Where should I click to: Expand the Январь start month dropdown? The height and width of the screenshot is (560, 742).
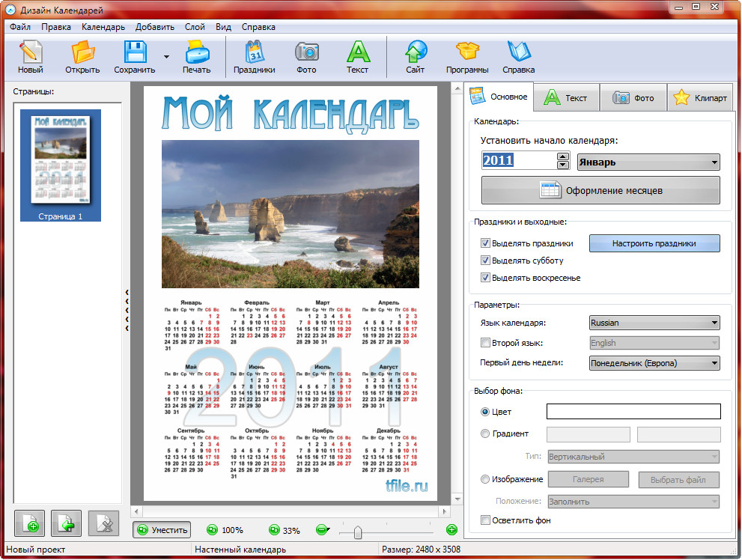[648, 162]
